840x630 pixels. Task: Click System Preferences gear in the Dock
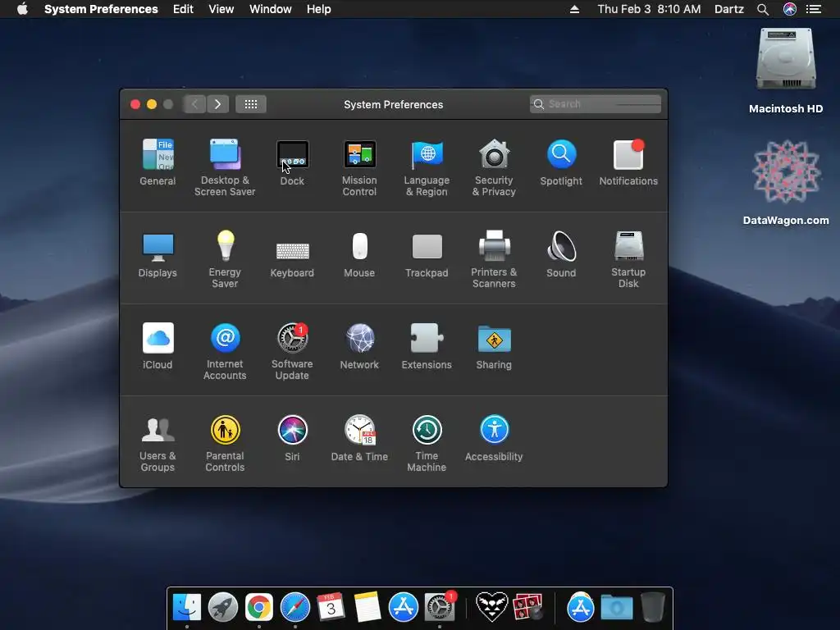click(440, 607)
